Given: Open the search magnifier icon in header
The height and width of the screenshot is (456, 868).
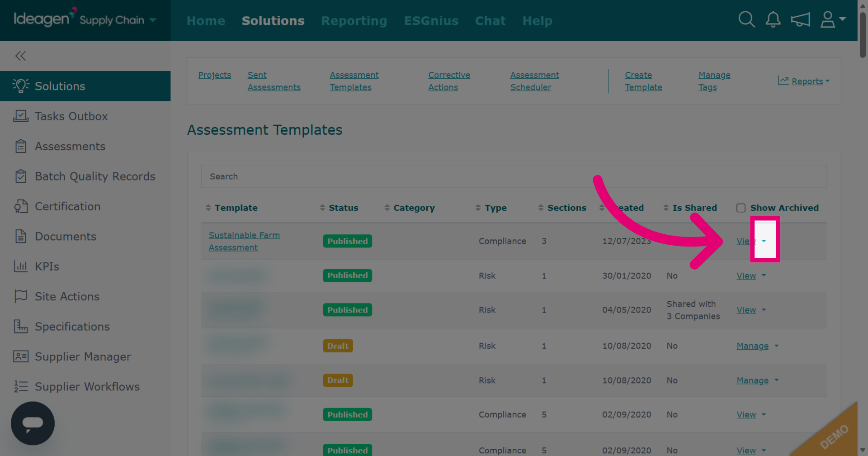Looking at the screenshot, I should coord(746,19).
